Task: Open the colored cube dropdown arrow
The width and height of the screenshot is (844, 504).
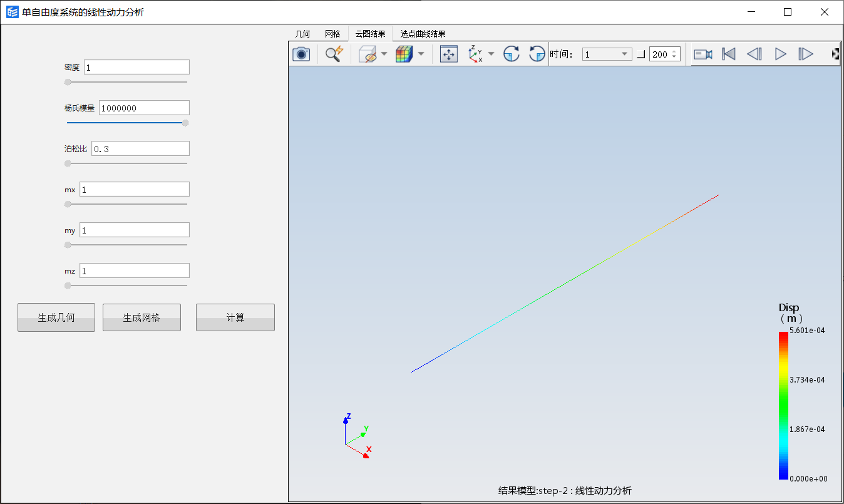Action: [x=421, y=54]
